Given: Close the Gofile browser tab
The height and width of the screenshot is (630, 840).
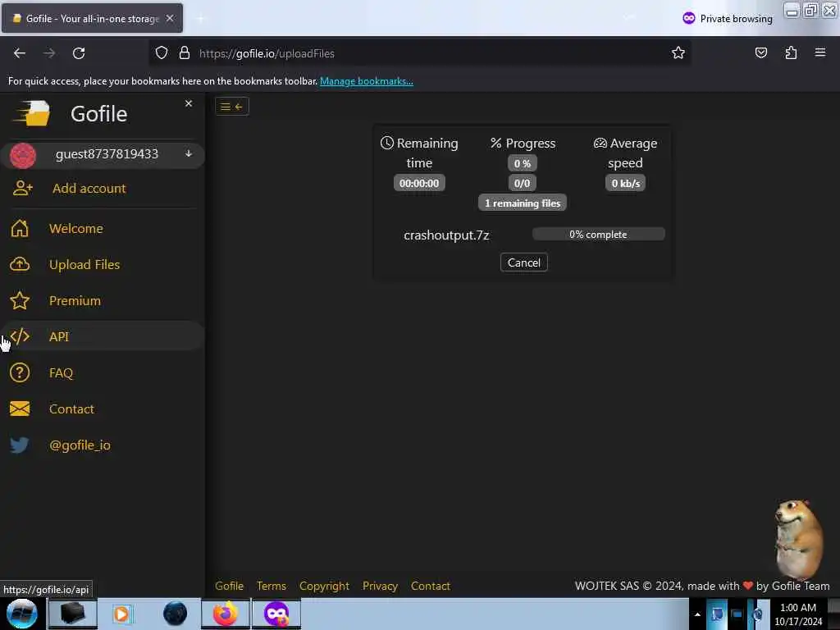Looking at the screenshot, I should (170, 18).
